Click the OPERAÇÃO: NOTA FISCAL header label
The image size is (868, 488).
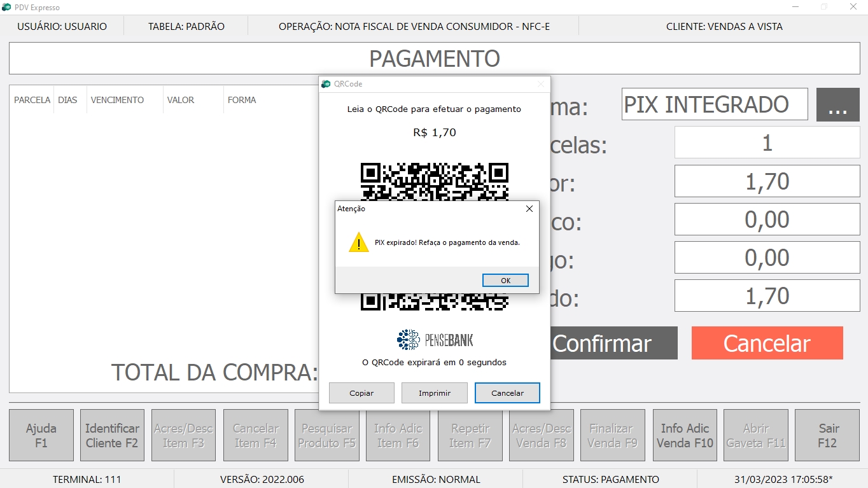pos(414,27)
